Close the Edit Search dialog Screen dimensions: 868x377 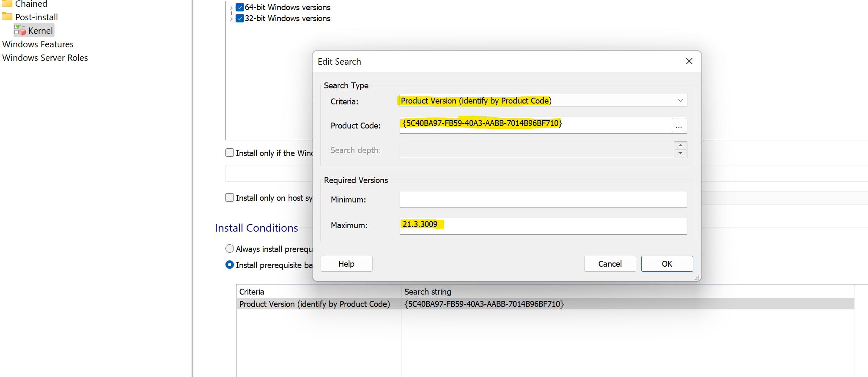[x=689, y=61]
